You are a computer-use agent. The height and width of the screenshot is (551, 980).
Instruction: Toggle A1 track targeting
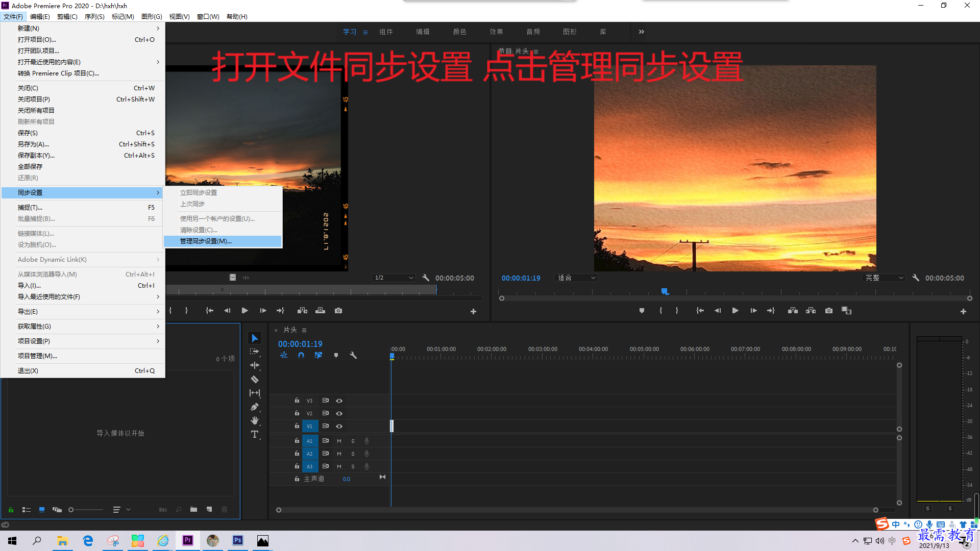(309, 441)
